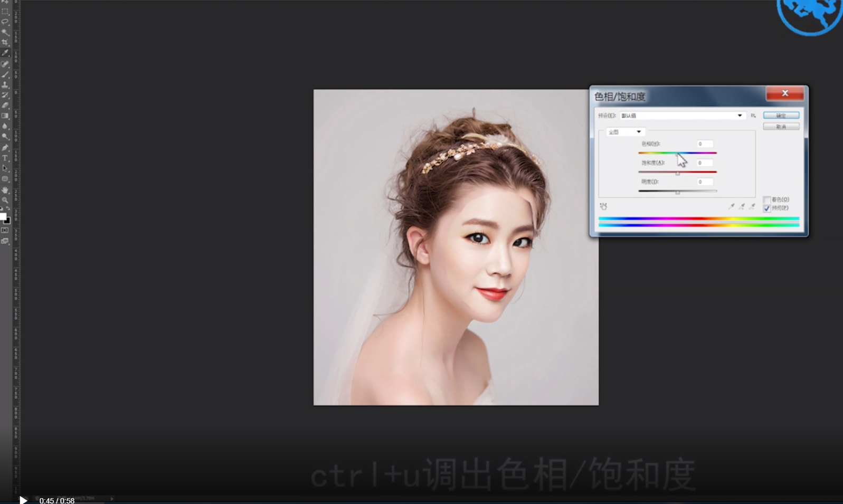
Task: Select the Eyedropper tool in toolbar
Action: (5, 53)
